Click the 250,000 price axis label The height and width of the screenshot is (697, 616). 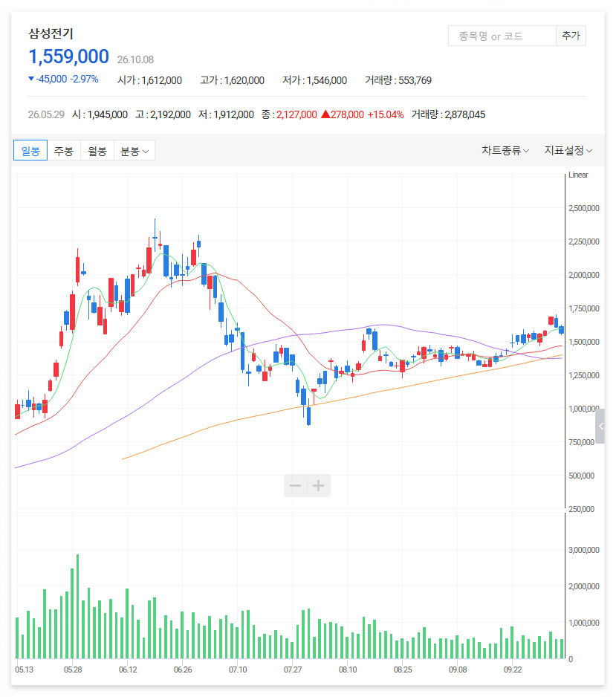581,510
